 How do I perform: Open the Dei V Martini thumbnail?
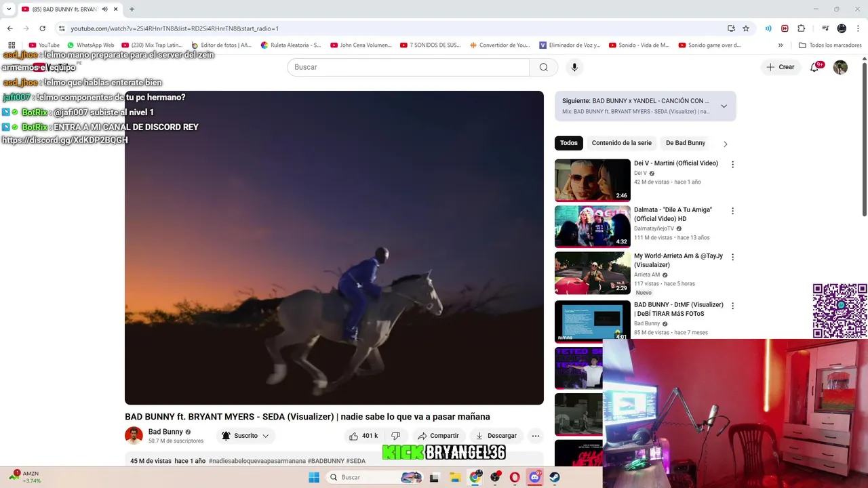point(593,180)
